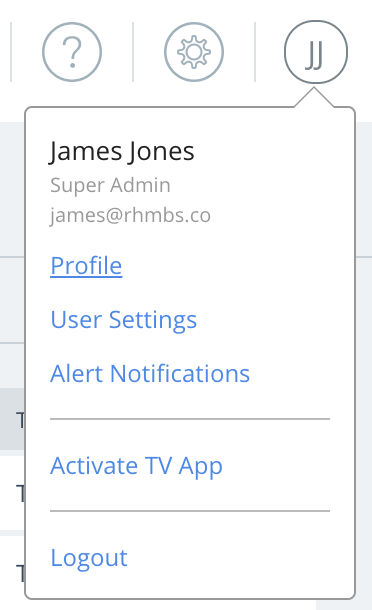Click blank area right of James Jones
The width and height of the screenshot is (372, 610).
[272, 151]
